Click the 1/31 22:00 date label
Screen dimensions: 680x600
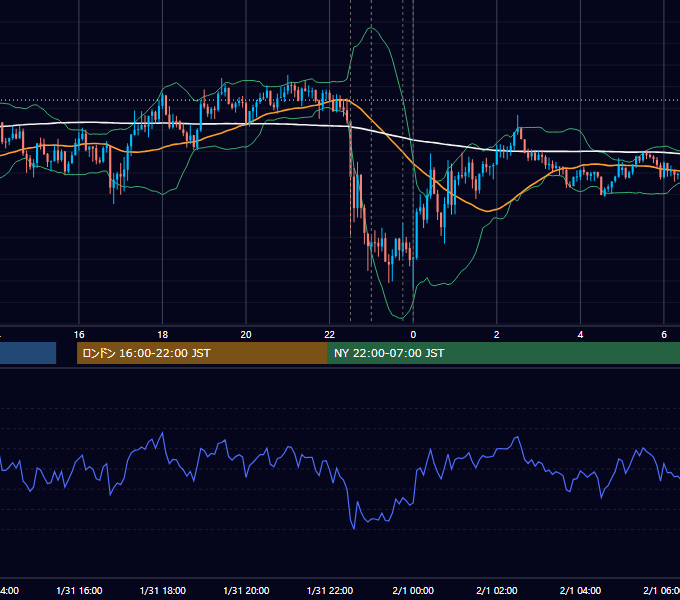coord(330,591)
